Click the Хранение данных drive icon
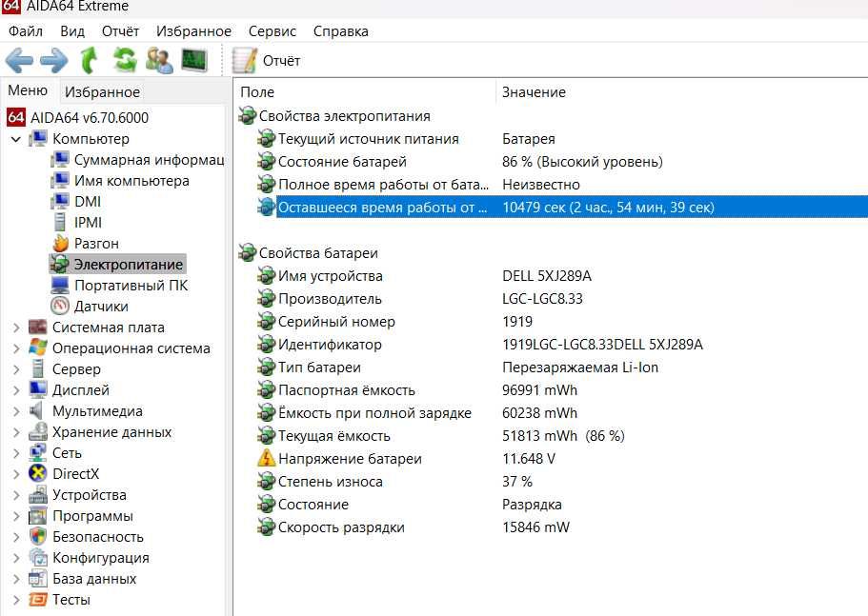 38,432
